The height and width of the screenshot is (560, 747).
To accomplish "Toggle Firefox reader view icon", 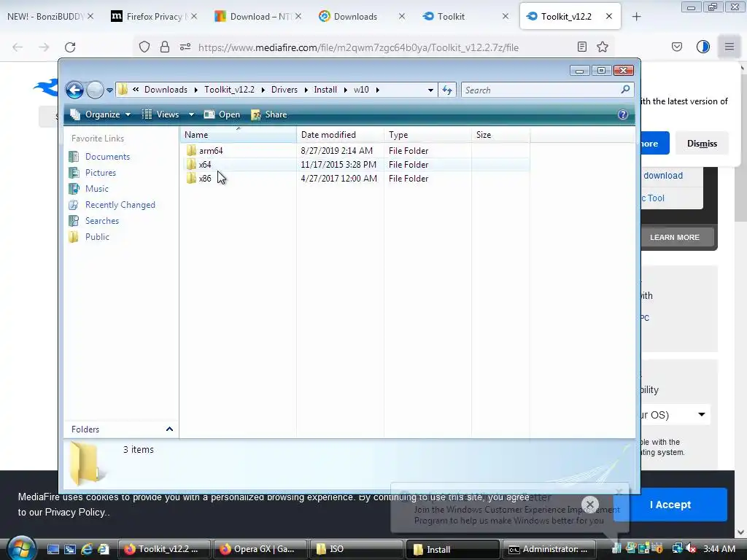I will coord(581,47).
